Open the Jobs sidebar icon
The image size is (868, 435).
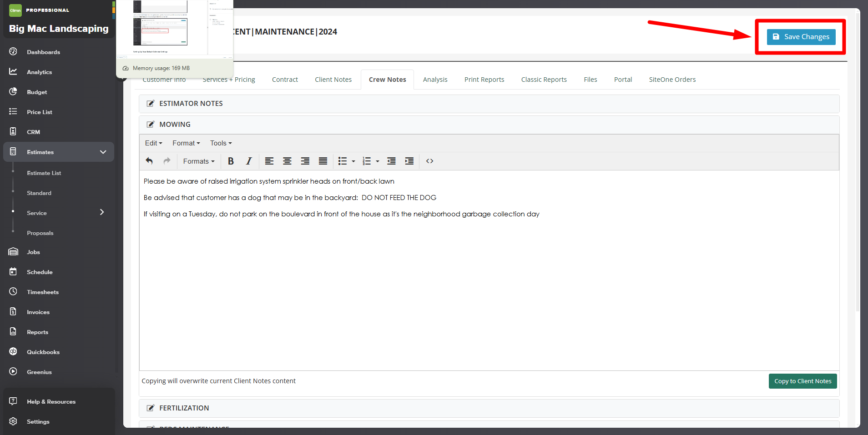[13, 251]
